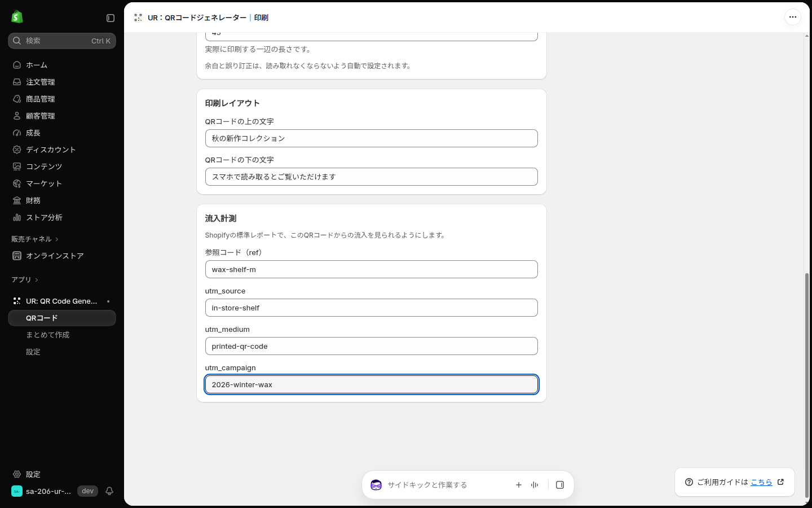This screenshot has width=812, height=508.
Task: Click the external link icon by こちら
Action: point(781,482)
